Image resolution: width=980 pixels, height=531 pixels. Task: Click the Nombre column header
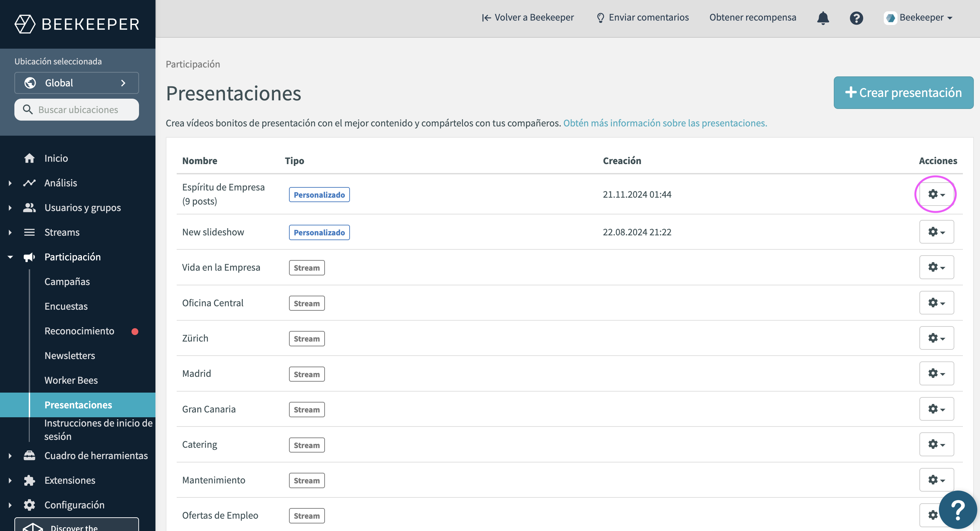(200, 161)
